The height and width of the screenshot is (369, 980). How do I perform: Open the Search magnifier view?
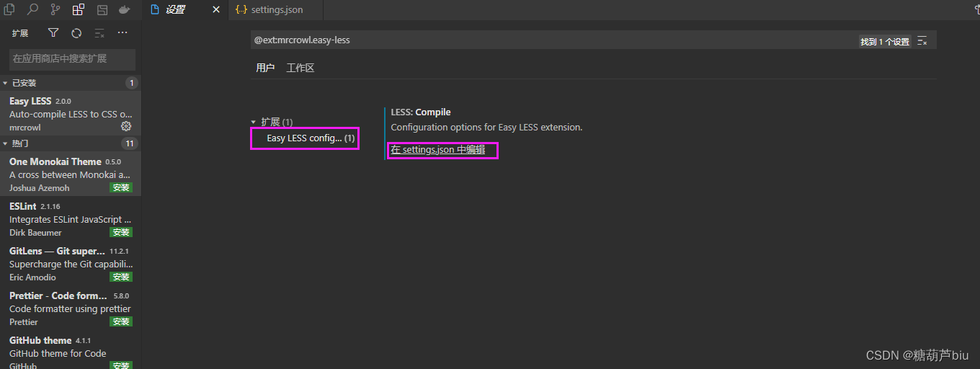point(32,9)
